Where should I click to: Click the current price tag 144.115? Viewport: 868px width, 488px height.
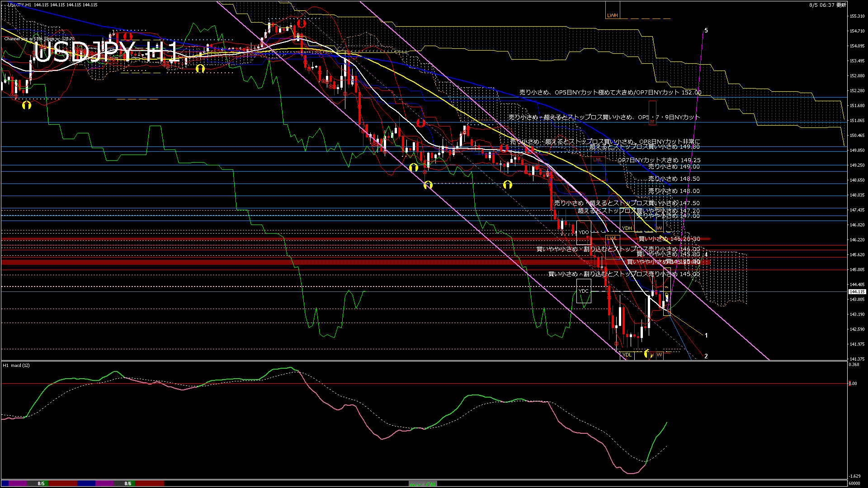pos(857,292)
